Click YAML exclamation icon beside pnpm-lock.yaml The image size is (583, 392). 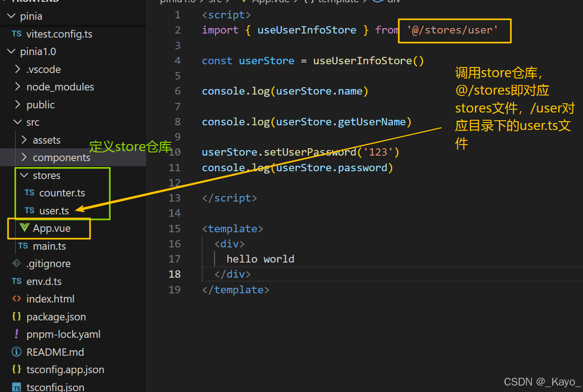point(17,334)
